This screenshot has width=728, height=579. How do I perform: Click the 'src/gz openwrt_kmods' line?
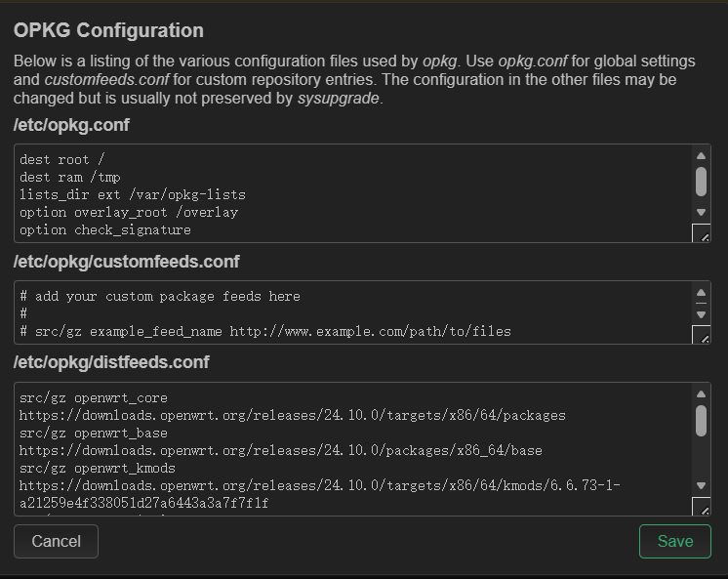point(97,469)
